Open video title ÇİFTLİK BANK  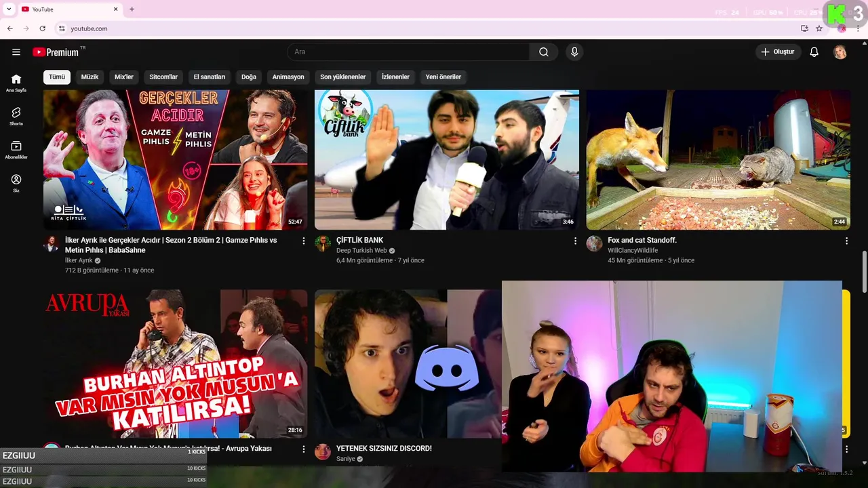tap(359, 240)
